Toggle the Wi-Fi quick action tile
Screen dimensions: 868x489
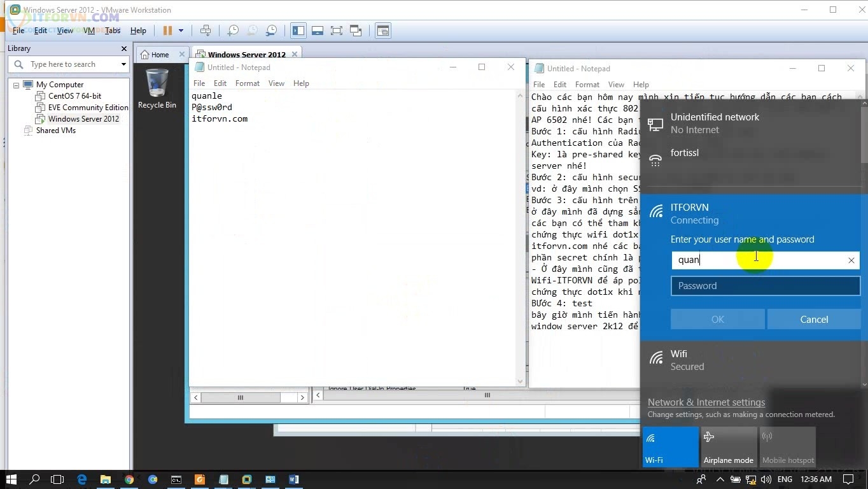point(670,446)
